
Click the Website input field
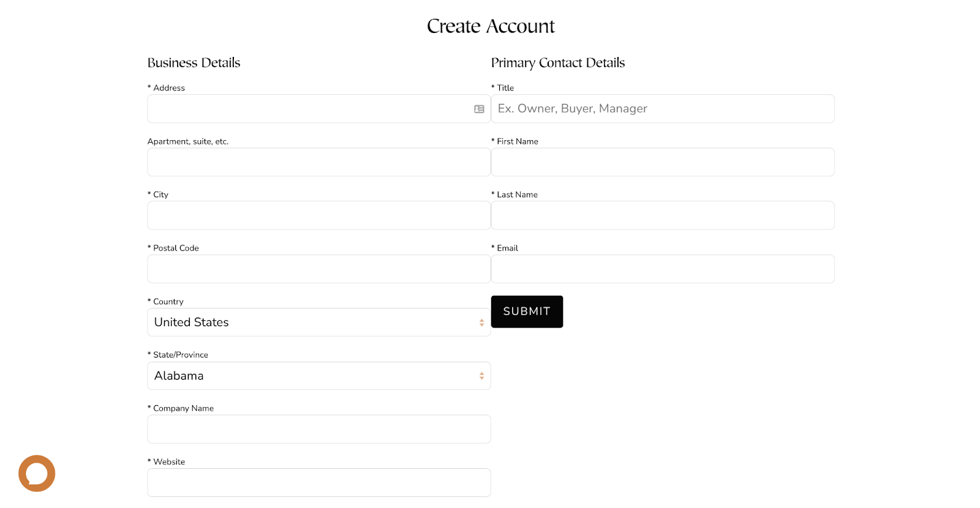[x=318, y=482]
